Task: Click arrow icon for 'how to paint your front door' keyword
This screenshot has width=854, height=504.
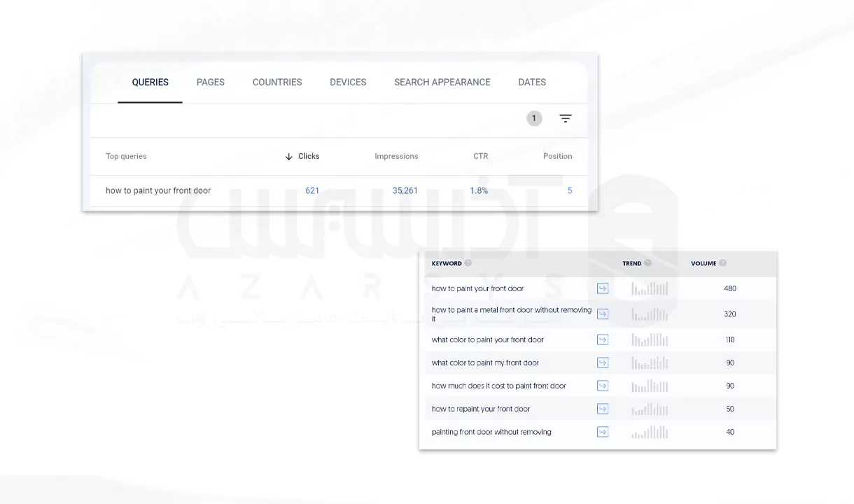Action: pyautogui.click(x=603, y=288)
